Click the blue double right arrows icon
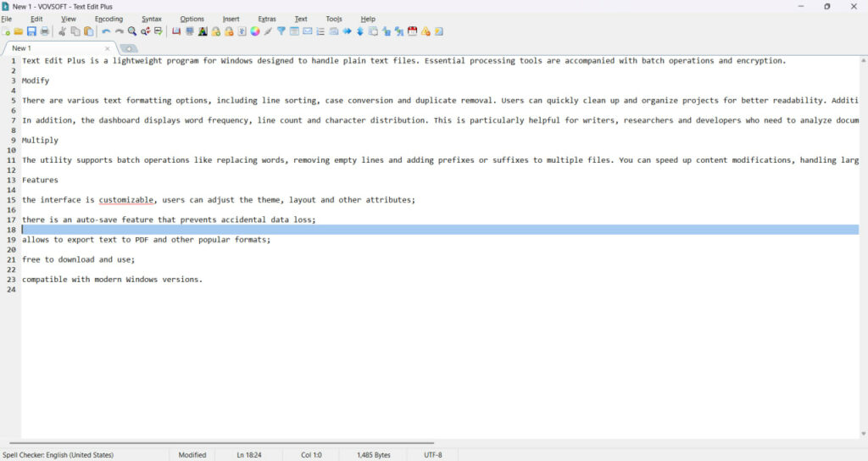The image size is (868, 461). 347,31
